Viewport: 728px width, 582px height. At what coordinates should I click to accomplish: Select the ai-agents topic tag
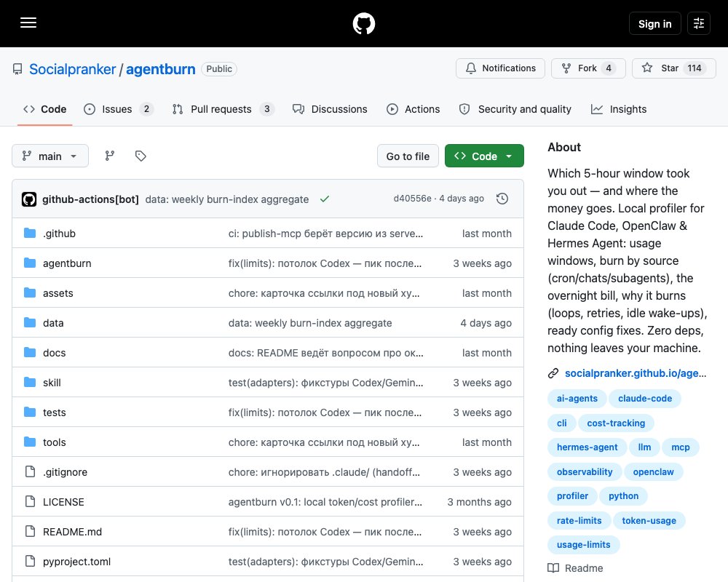577,398
